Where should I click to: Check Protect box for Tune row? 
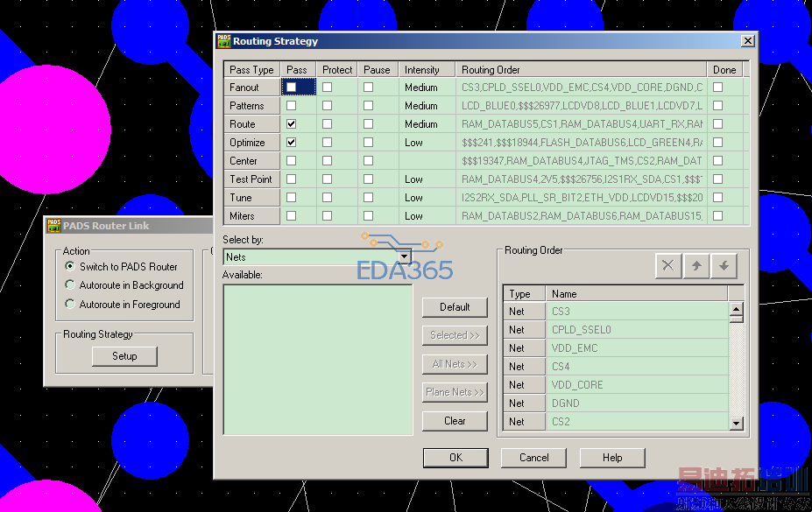[328, 198]
